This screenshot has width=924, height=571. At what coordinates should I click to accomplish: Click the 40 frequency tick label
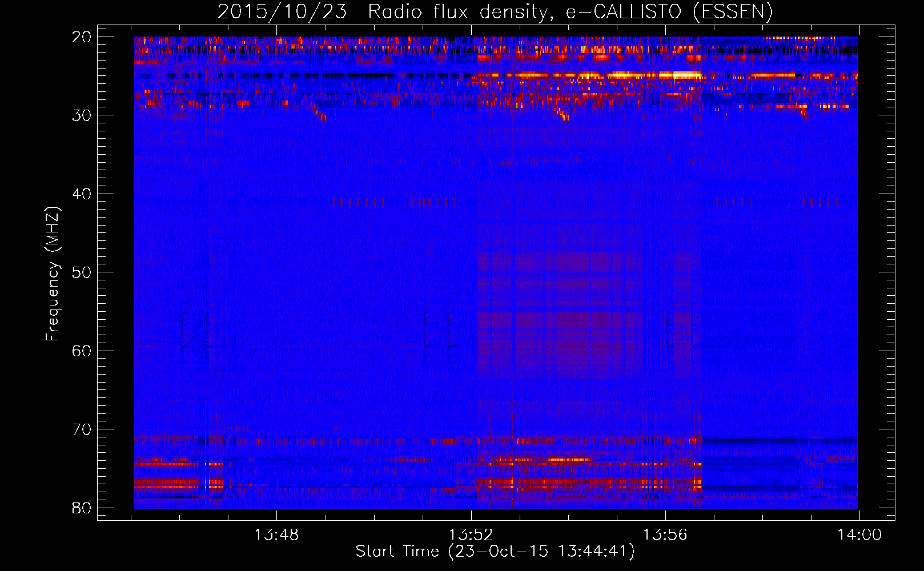click(82, 194)
